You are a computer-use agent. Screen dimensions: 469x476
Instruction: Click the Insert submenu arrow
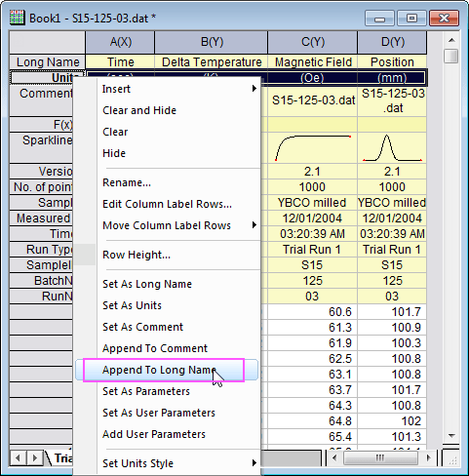click(254, 89)
